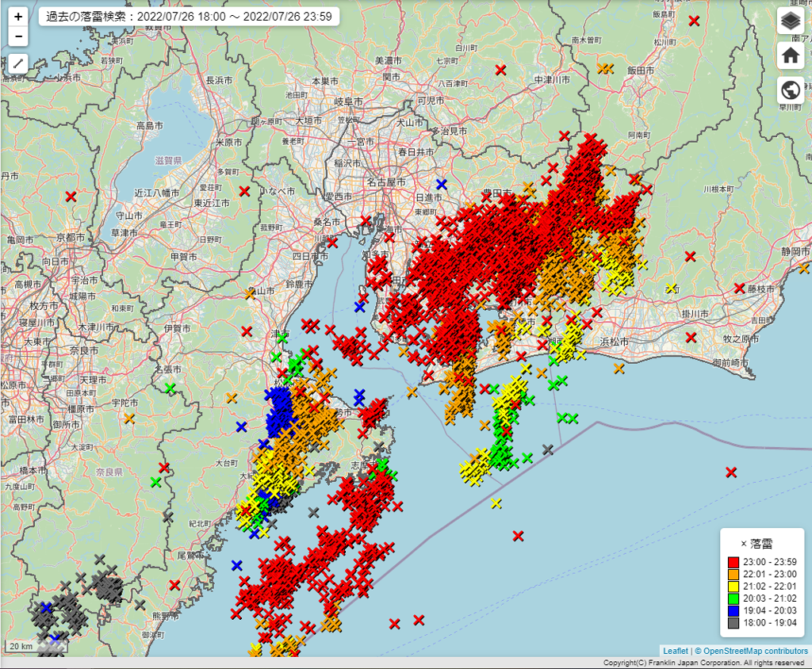The height and width of the screenshot is (669, 812).
Task: Click the yellow 21:02 - 22:01 legend swatch
Action: coord(733,587)
